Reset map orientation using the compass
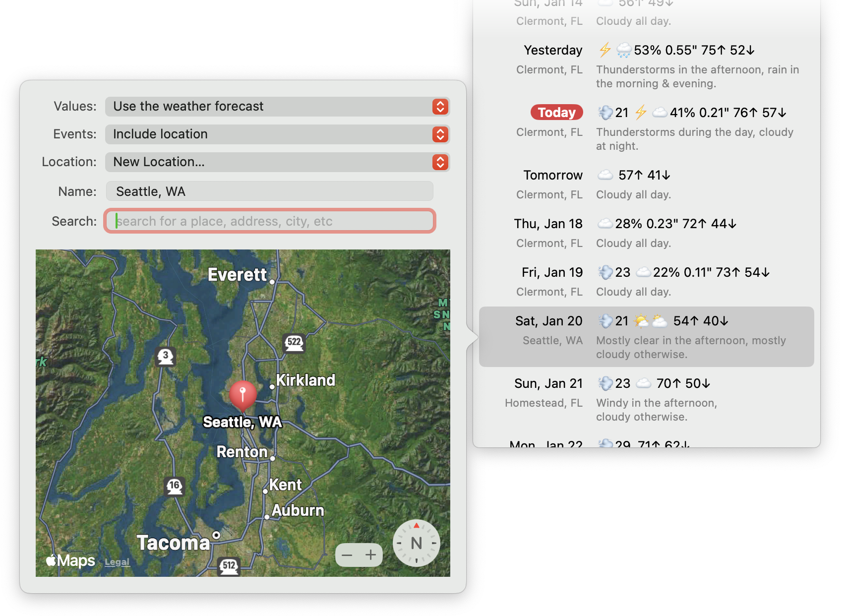Image resolution: width=846 pixels, height=616 pixels. [417, 543]
